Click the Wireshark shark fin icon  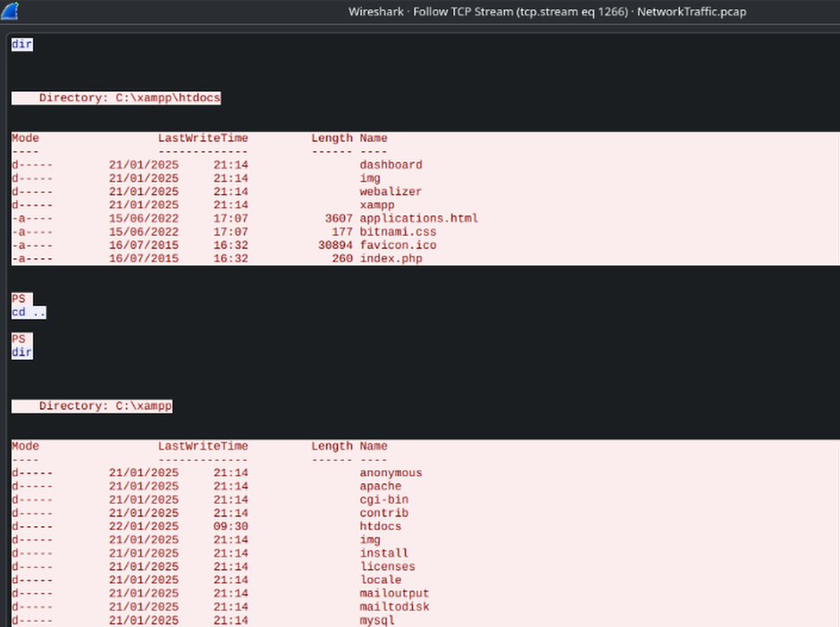[x=11, y=12]
